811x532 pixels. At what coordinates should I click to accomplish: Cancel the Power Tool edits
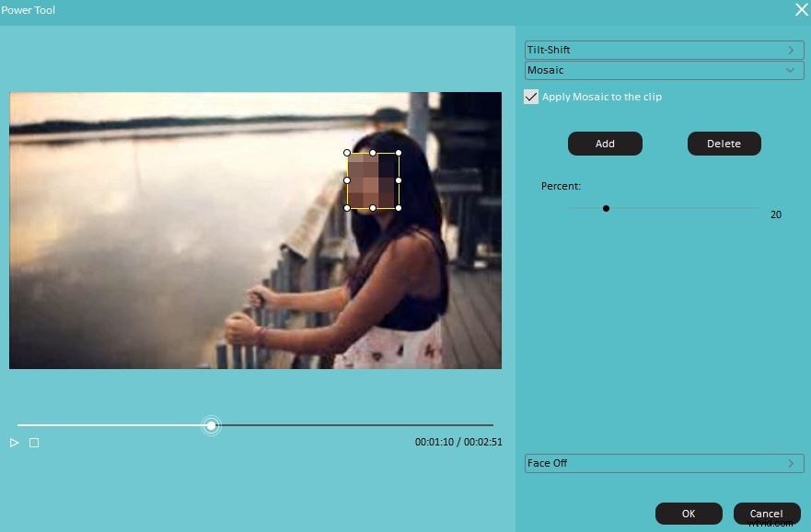coord(766,514)
